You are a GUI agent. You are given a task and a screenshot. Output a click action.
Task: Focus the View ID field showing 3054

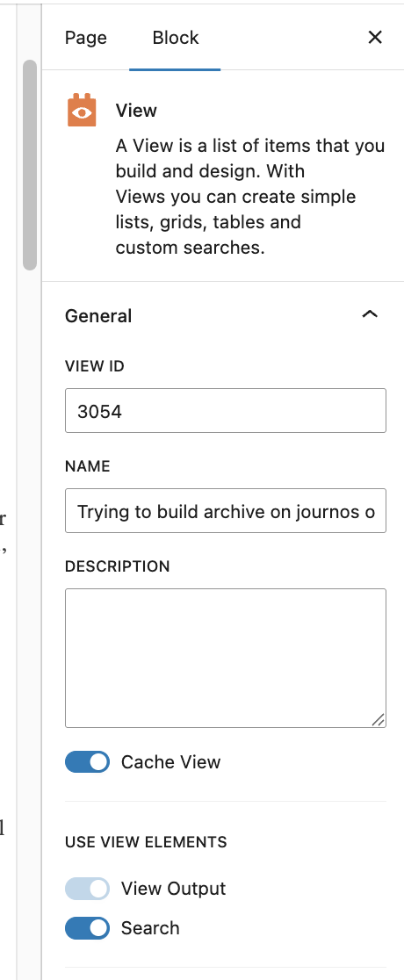click(x=226, y=411)
